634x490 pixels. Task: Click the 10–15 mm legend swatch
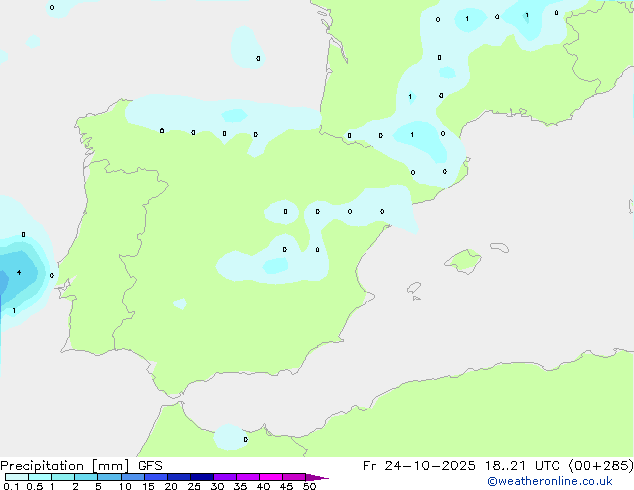point(133,477)
